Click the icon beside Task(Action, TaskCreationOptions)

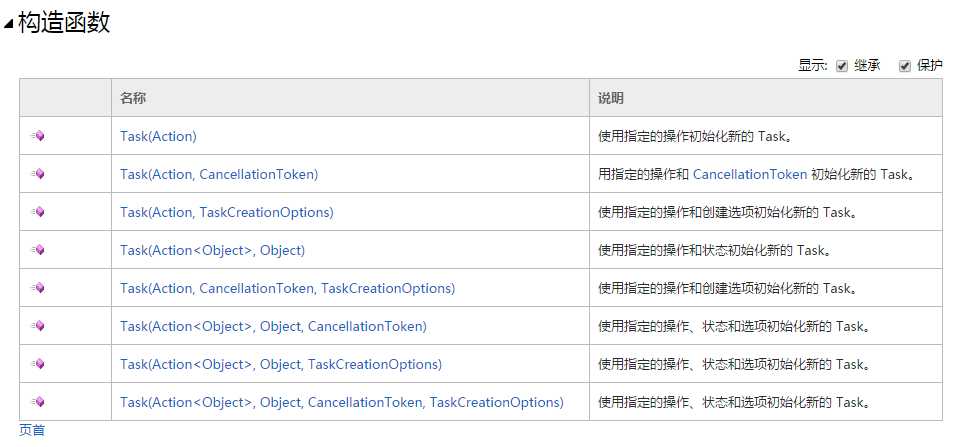(38, 212)
